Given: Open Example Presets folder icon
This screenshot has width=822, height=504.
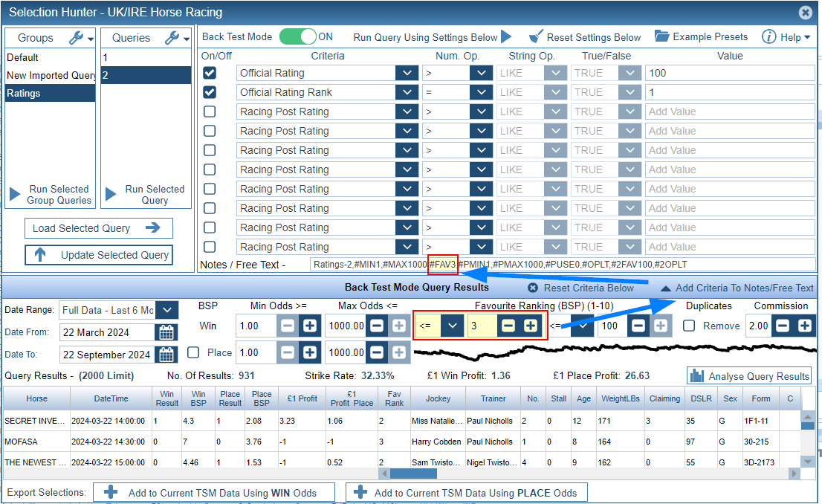Looking at the screenshot, I should coord(661,36).
